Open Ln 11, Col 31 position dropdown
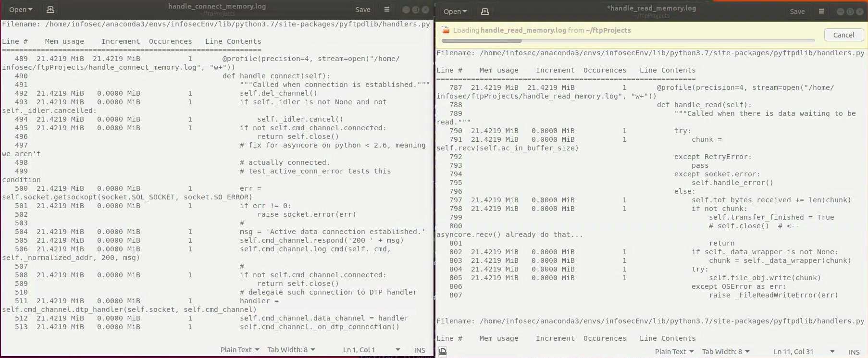 804,352
